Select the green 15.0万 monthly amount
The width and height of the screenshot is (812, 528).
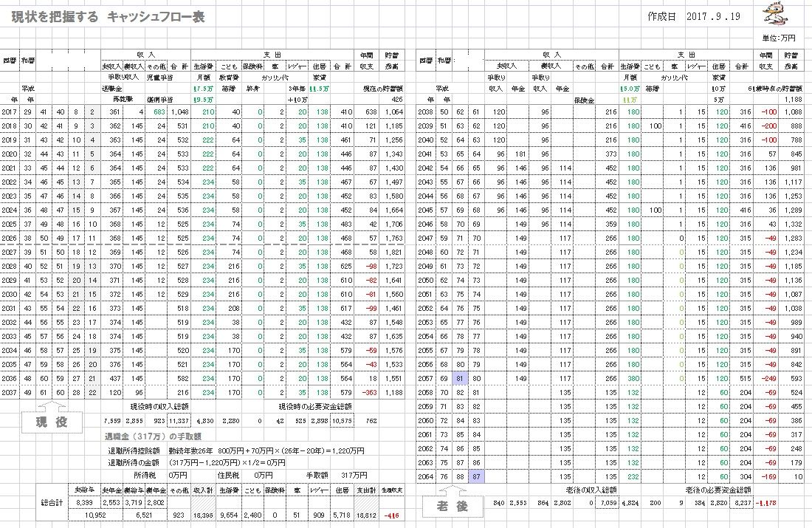tap(630, 89)
